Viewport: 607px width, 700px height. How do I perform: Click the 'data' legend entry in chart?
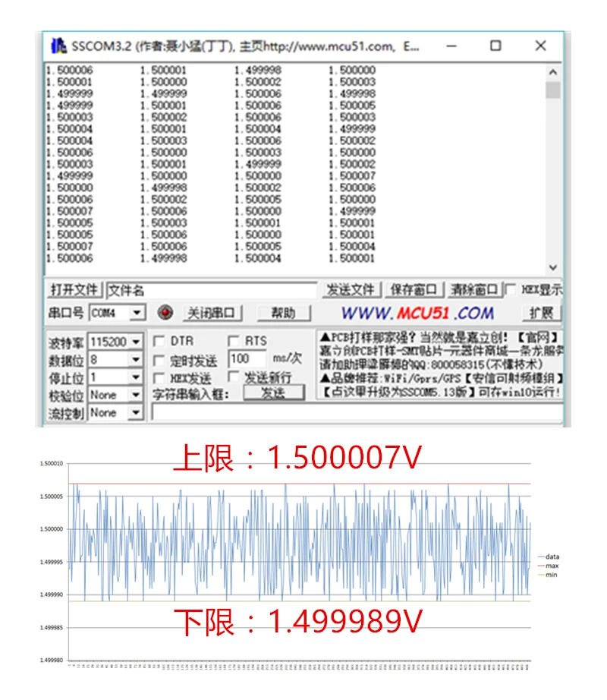(549, 557)
